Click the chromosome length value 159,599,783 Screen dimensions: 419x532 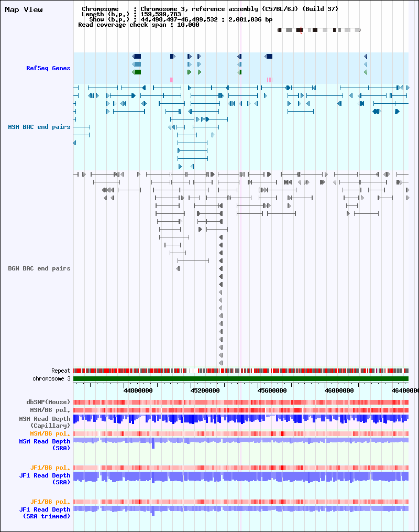tap(161, 14)
